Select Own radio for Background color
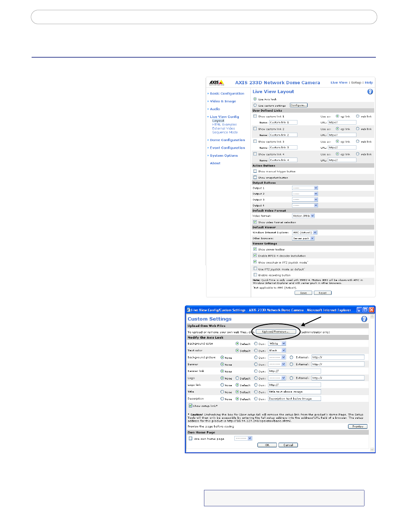 (x=256, y=344)
